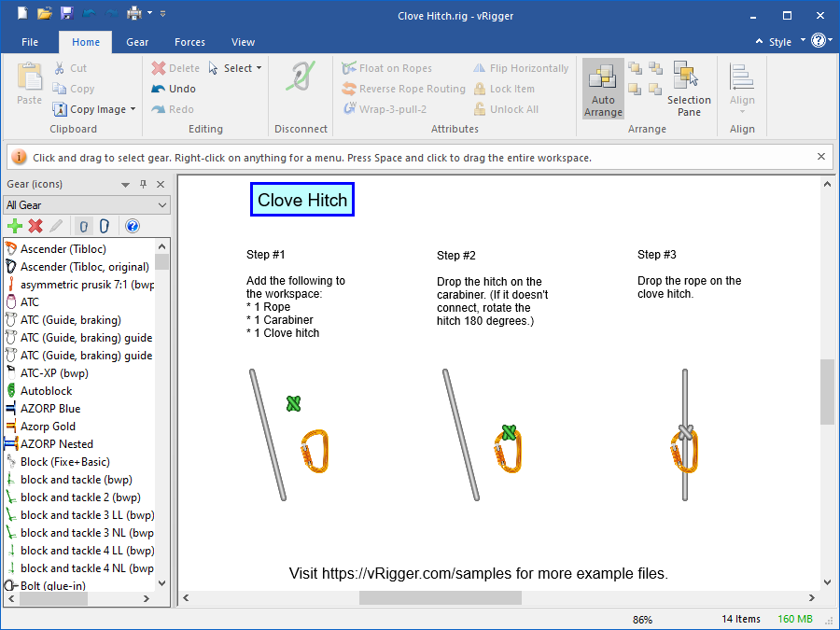This screenshot has height=630, width=840.
Task: Toggle small gear icons view
Action: point(83,226)
